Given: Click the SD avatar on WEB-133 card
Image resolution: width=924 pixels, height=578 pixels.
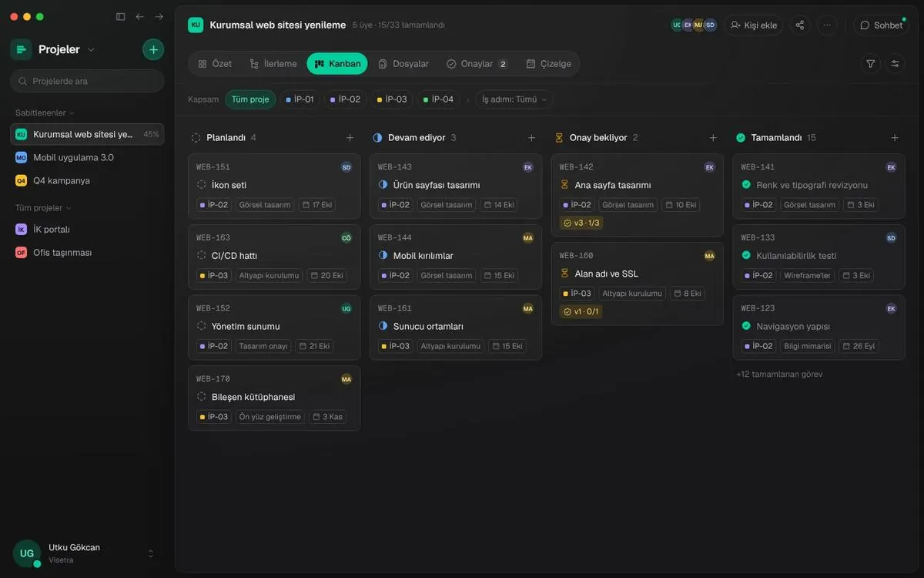Looking at the screenshot, I should pos(892,238).
